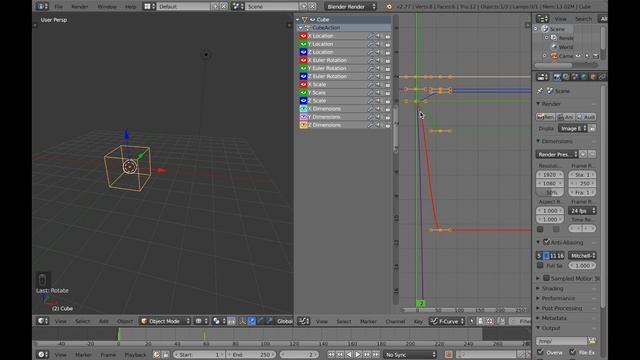The width and height of the screenshot is (640, 360).
Task: Select World tab icon in Properties
Action: [584, 77]
